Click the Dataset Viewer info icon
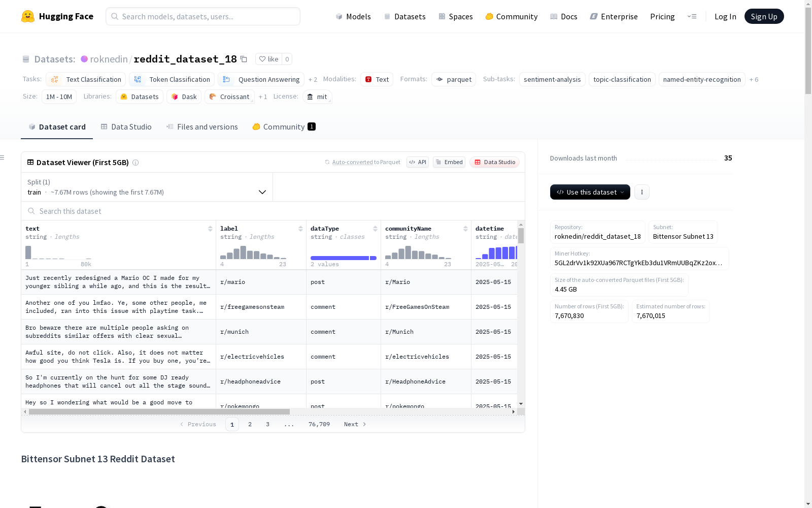This screenshot has width=812, height=508. [x=136, y=163]
